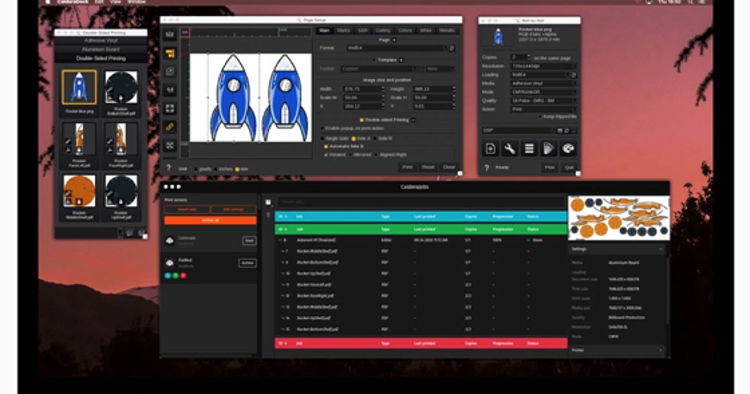Click the green queue color dot under Flatbed
This screenshot has width=750, height=394.
point(176,276)
